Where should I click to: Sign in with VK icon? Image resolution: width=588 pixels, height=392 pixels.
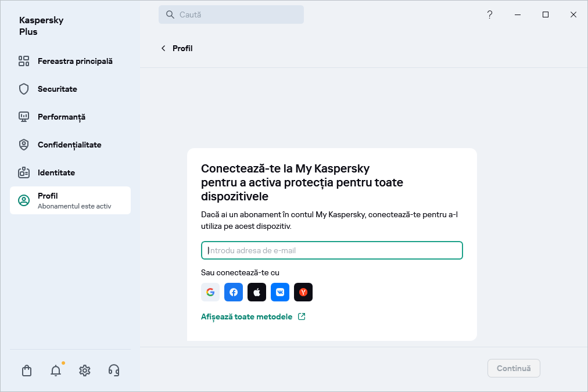(280, 292)
